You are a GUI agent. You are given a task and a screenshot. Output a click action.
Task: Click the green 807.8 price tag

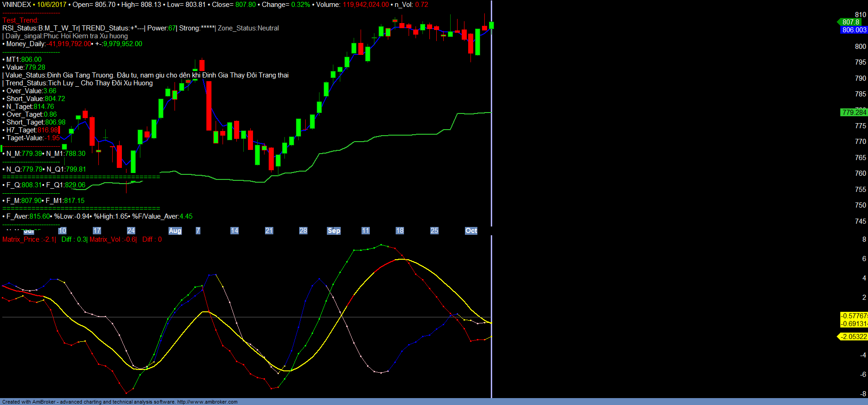click(850, 22)
